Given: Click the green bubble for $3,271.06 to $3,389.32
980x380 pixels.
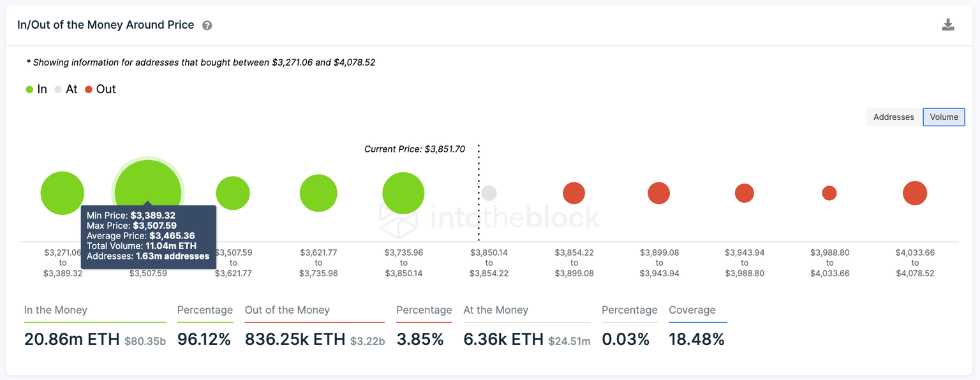Looking at the screenshot, I should 63,193.
